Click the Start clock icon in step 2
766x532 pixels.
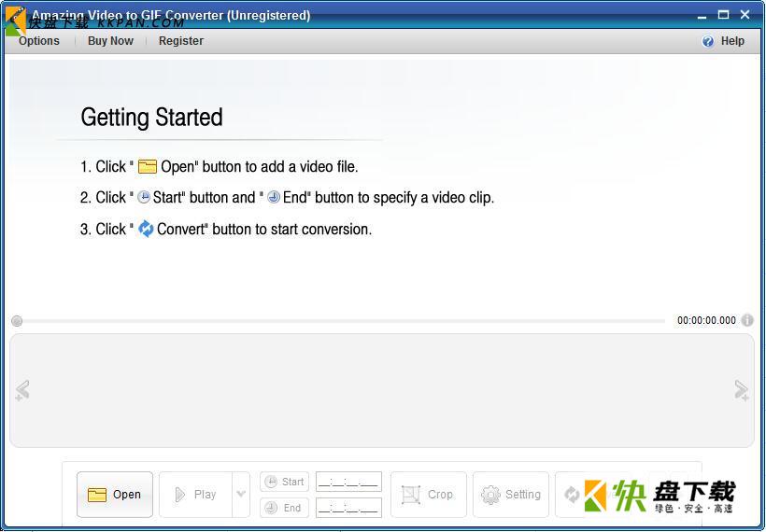(144, 197)
